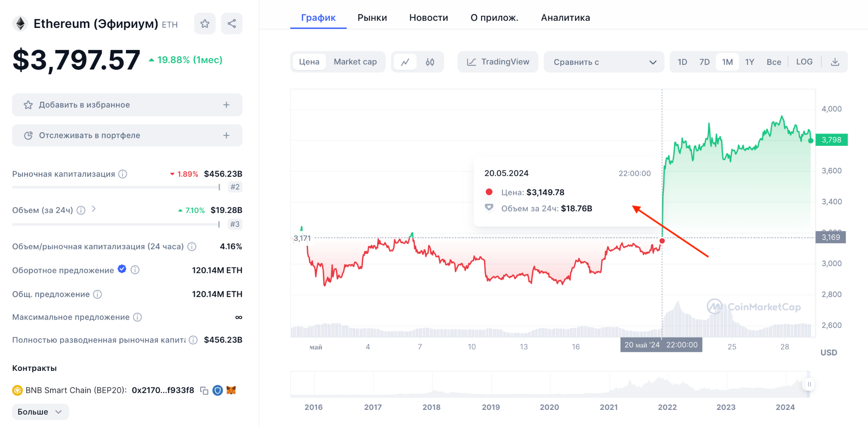Screen dimensions: 868x426
Task: Open the График tab
Action: coord(318,18)
